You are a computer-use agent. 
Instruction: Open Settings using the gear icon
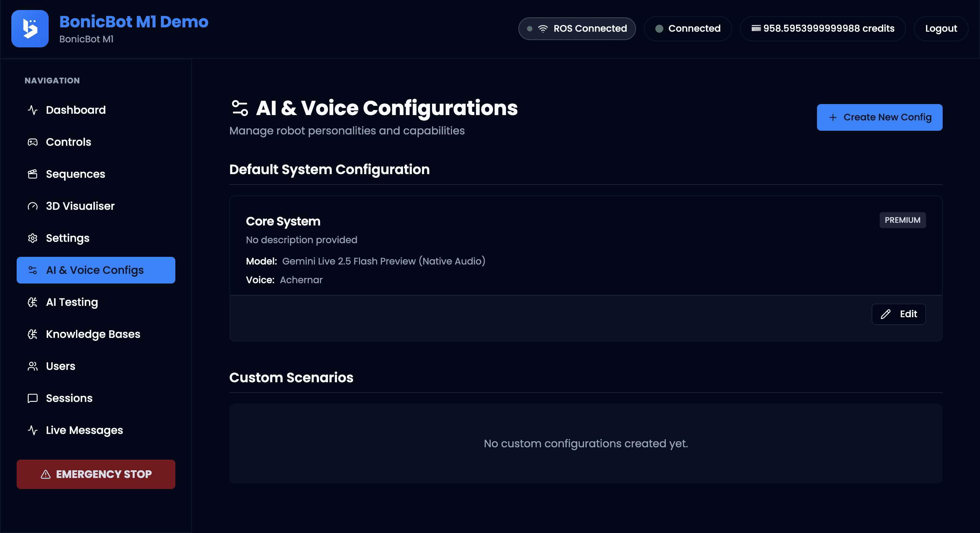33,238
